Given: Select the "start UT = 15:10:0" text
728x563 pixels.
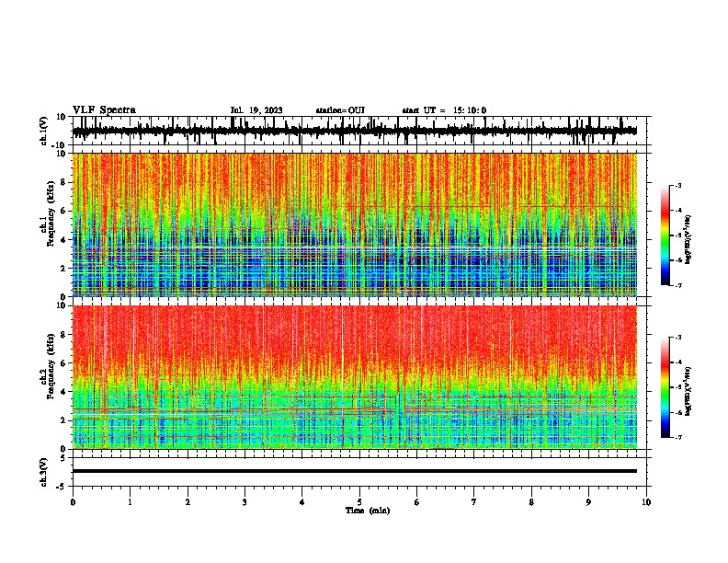Looking at the screenshot, I should click(x=444, y=110).
